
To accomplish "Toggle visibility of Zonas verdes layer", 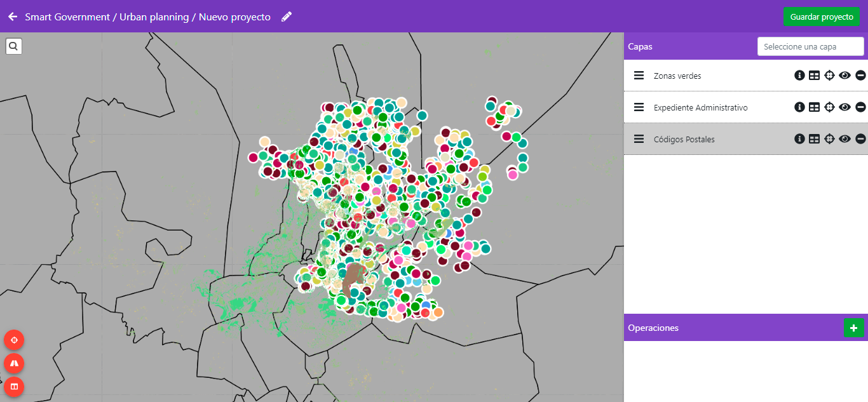I will coord(844,76).
